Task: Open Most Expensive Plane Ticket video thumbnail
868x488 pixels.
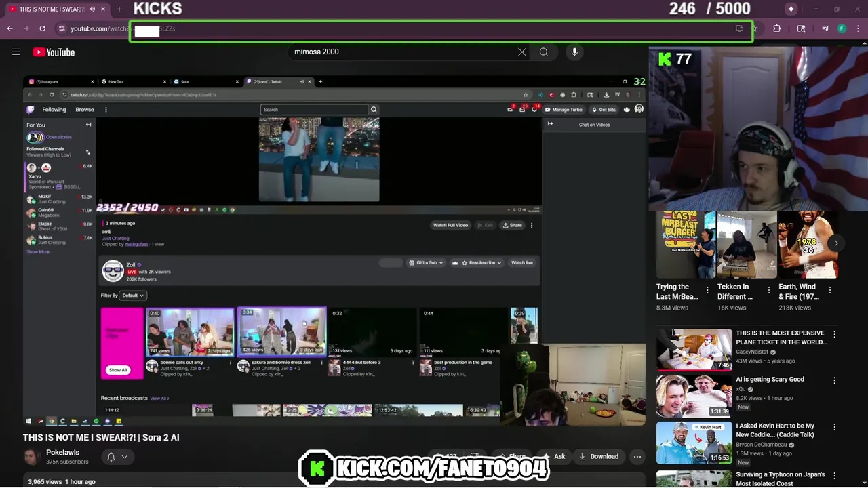Action: [694, 350]
